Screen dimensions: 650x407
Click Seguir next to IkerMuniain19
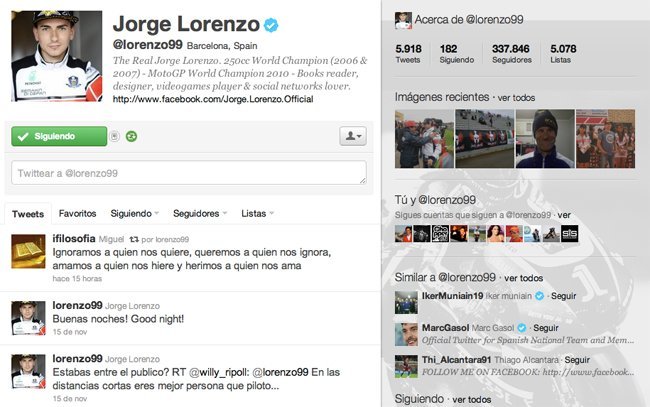563,296
